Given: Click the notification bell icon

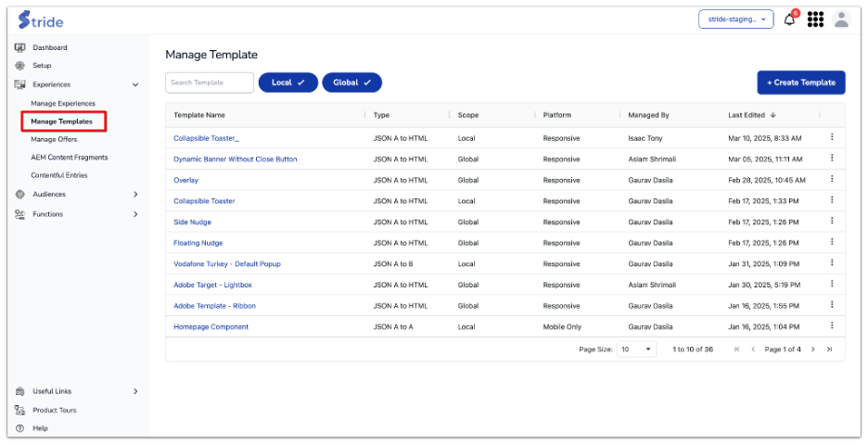Looking at the screenshot, I should (790, 19).
